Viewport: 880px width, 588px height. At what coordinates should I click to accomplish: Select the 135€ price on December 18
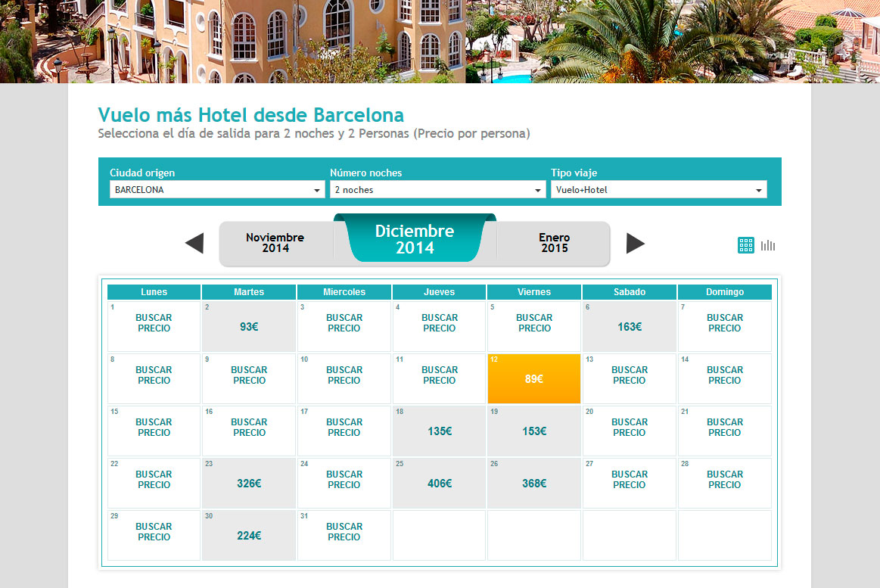coord(439,431)
